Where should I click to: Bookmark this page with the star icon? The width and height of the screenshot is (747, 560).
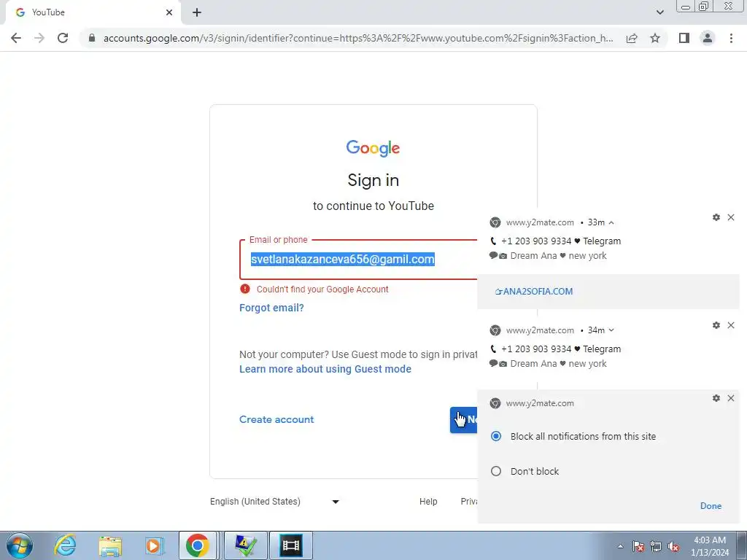pyautogui.click(x=655, y=38)
